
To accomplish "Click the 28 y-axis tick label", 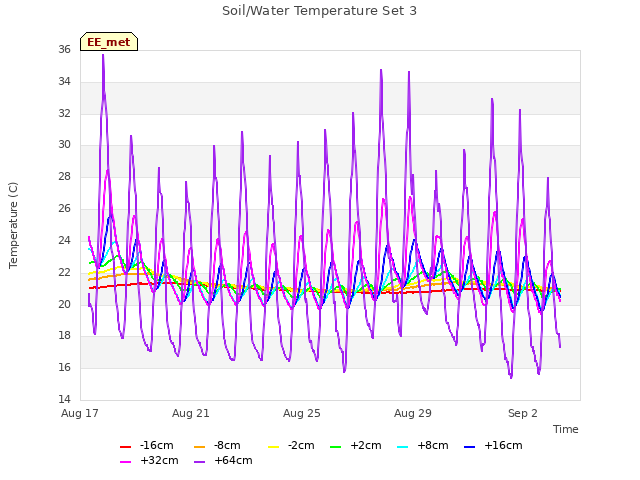I will (x=64, y=176).
